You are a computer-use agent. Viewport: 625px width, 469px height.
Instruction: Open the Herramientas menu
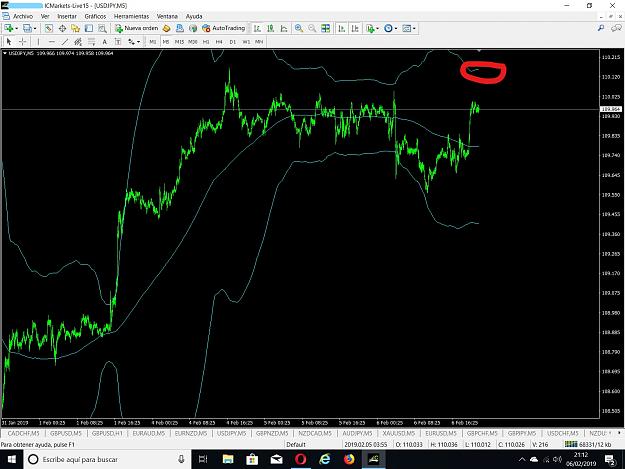coord(131,16)
